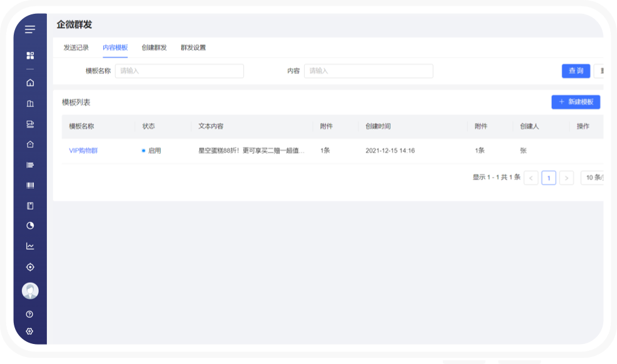
Task: Click the 显示 1 - 1 共 1 条 text
Action: [x=497, y=177]
